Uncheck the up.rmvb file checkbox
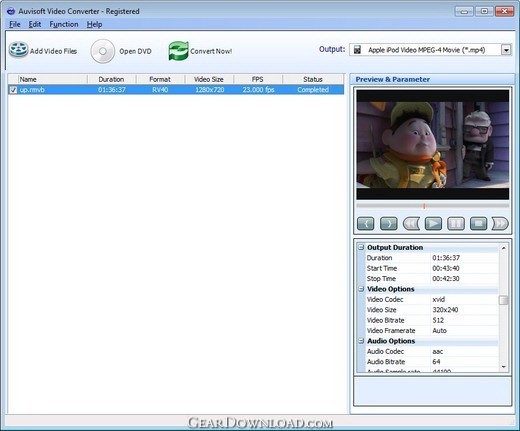The height and width of the screenshot is (431, 520). [x=13, y=90]
